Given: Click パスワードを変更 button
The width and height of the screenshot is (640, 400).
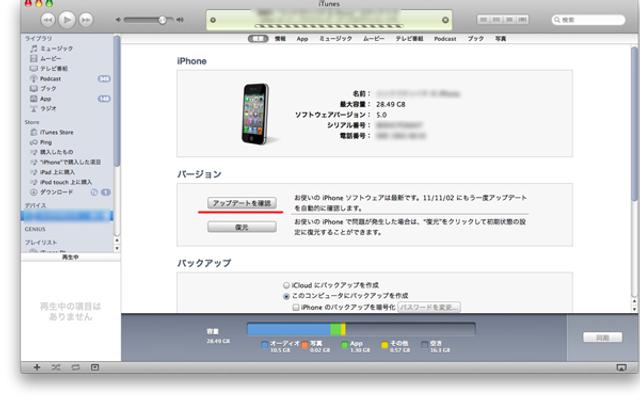Looking at the screenshot, I should pyautogui.click(x=429, y=307).
